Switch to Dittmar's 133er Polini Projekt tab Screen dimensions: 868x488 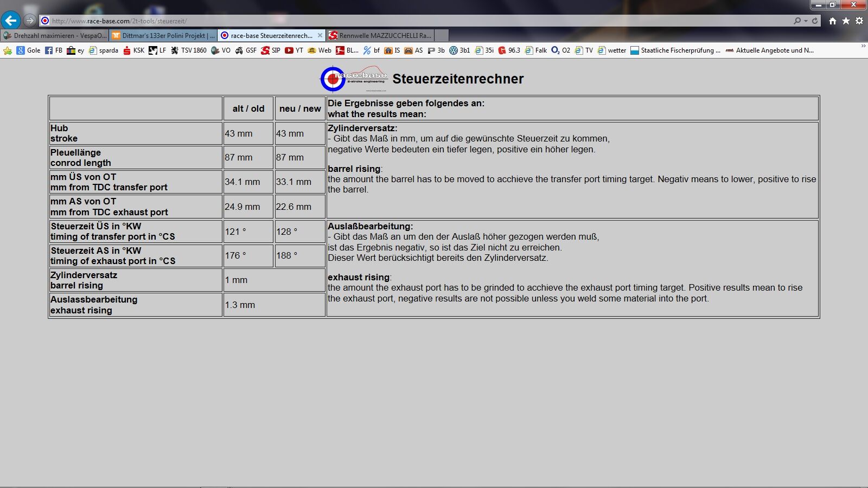(x=163, y=36)
